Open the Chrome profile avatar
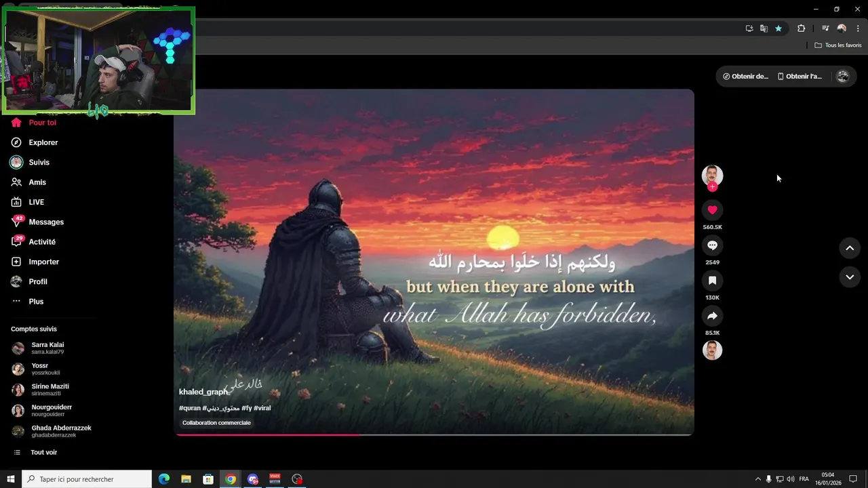 click(x=842, y=28)
